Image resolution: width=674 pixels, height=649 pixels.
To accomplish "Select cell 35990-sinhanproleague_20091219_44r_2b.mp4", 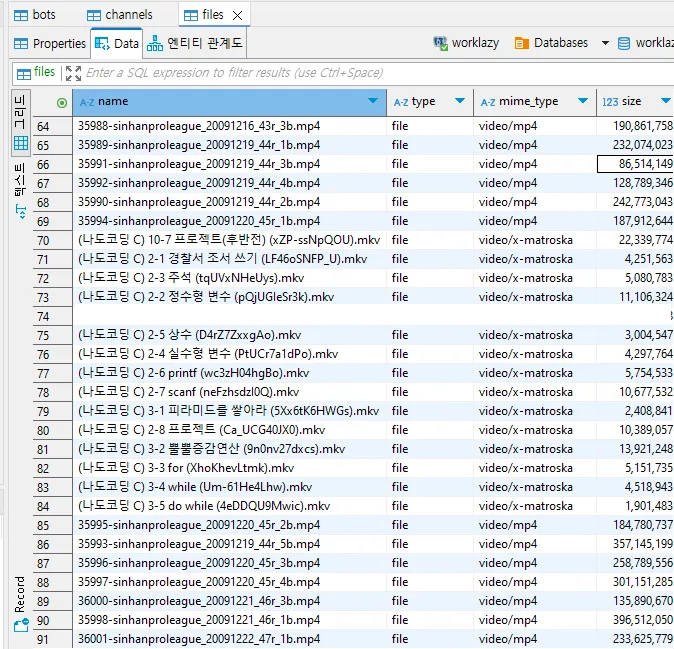I will [x=230, y=202].
